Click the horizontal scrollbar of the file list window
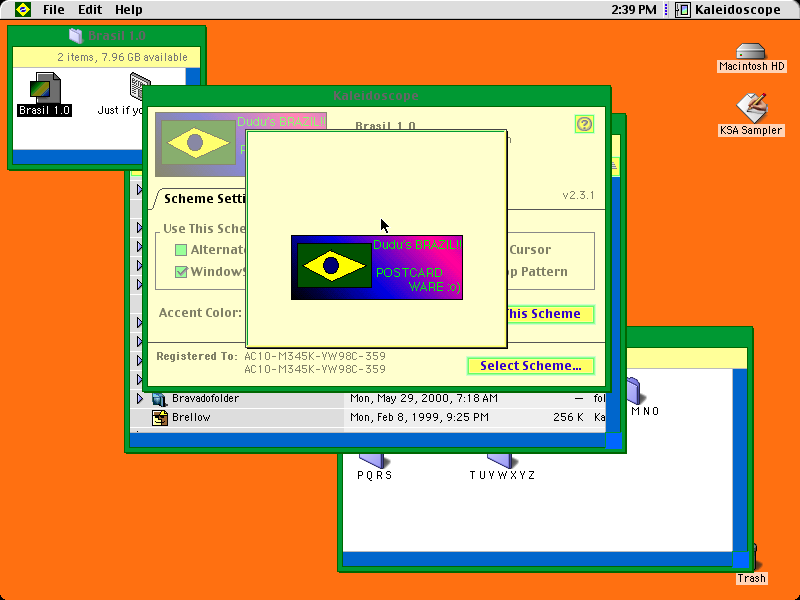This screenshot has height=600, width=800. [367, 441]
